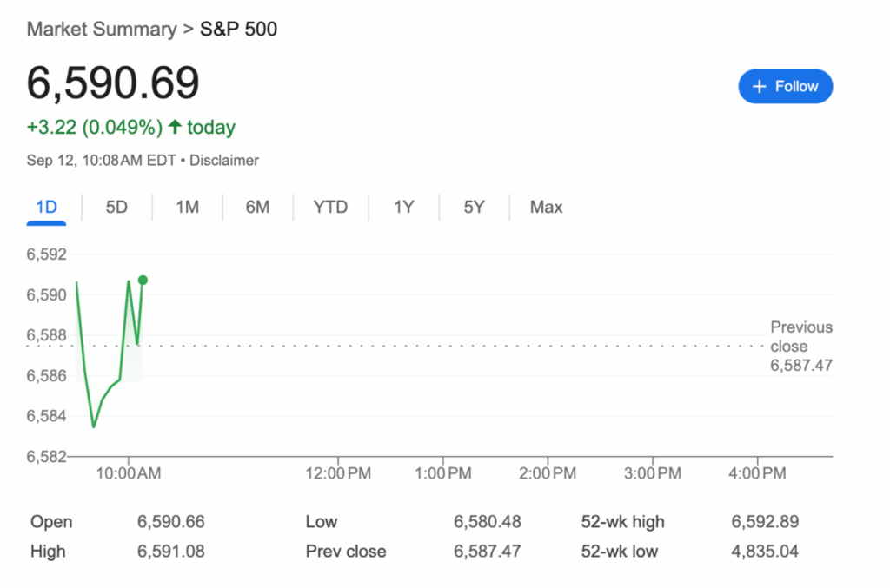Open the 6M chart range
Image resolution: width=890 pixels, height=588 pixels.
click(x=257, y=207)
